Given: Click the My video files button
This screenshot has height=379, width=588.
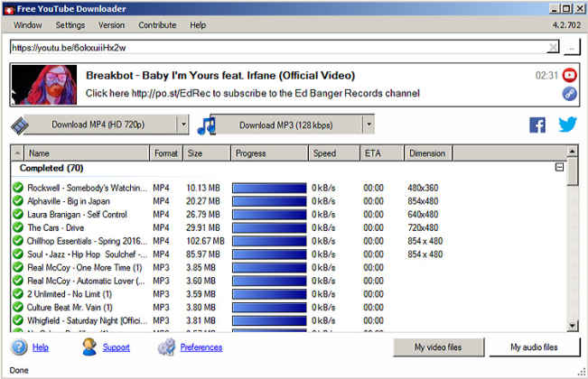Looking at the screenshot, I should click(x=438, y=347).
